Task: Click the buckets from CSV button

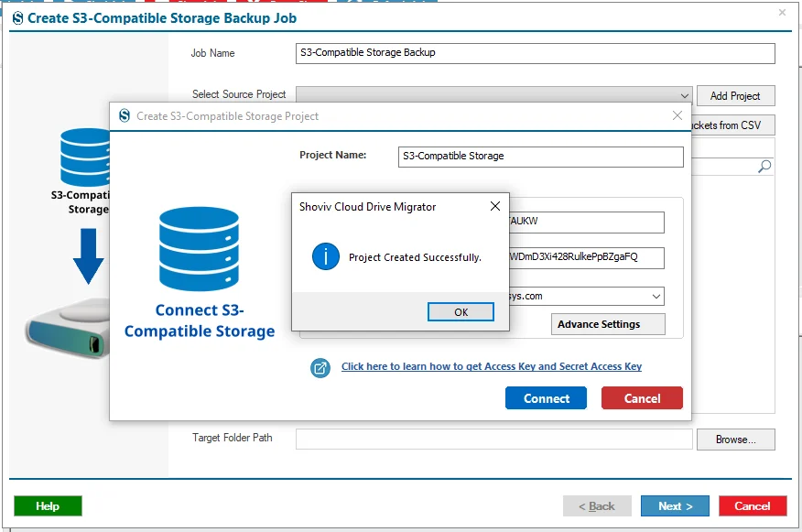Action: point(732,125)
